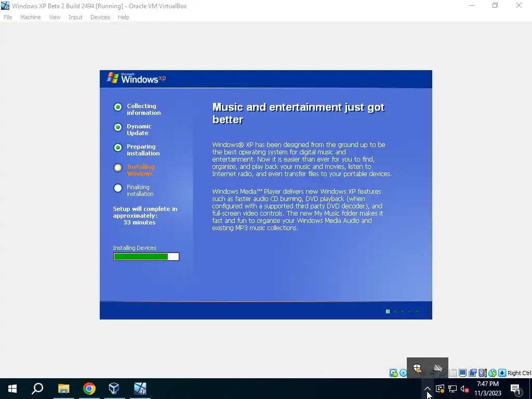Click the '33 minutes' remaining text
532x399 pixels.
139,222
